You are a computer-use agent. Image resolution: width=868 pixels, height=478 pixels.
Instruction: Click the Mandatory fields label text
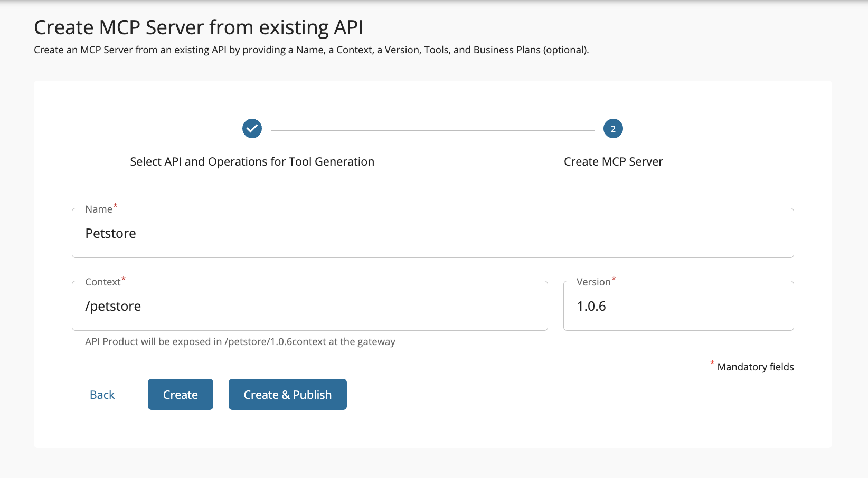point(755,367)
